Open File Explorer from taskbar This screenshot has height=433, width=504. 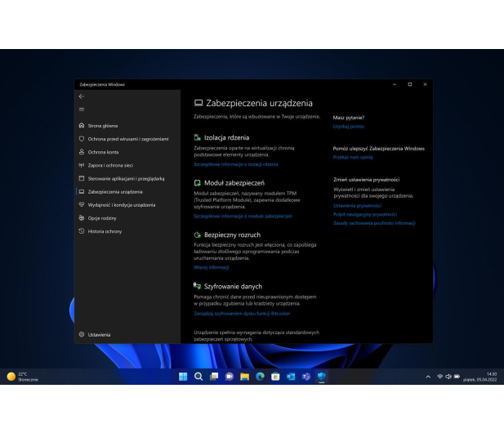click(244, 377)
